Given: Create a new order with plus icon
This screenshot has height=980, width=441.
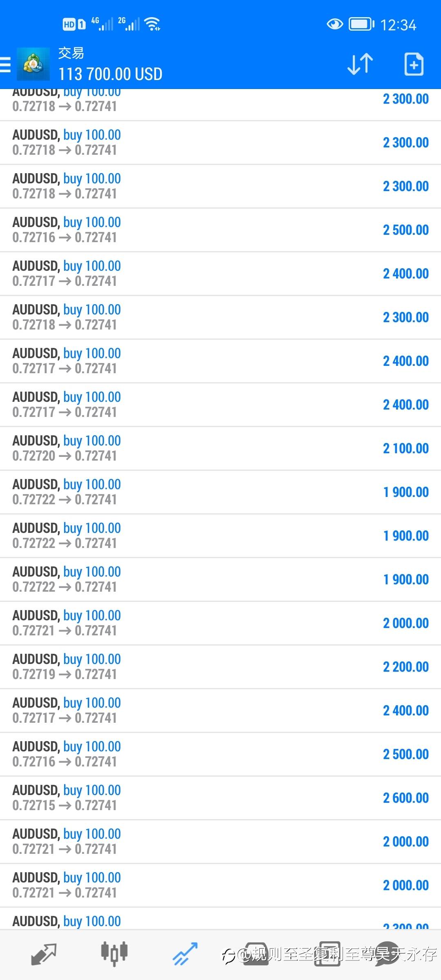Looking at the screenshot, I should [x=414, y=64].
